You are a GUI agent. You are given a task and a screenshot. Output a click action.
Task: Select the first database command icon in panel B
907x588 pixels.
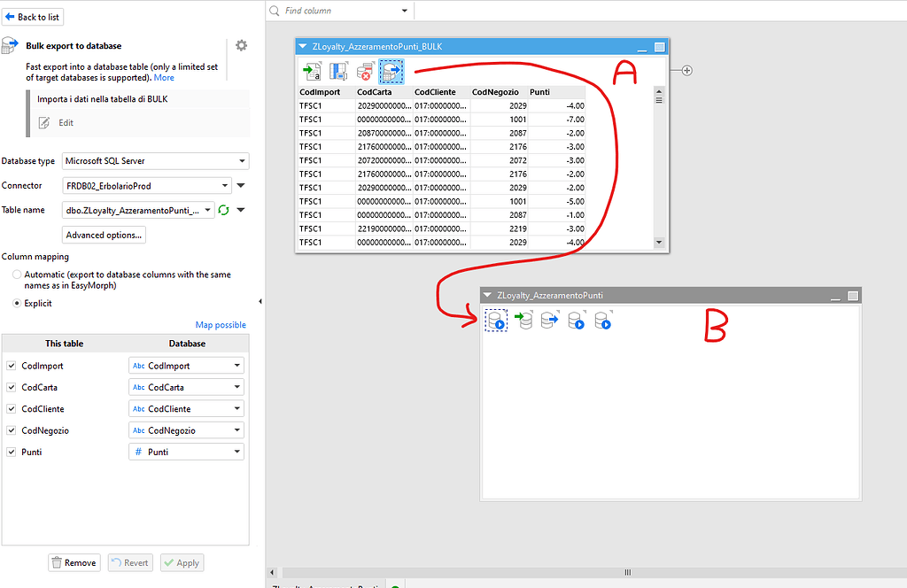[x=496, y=321]
